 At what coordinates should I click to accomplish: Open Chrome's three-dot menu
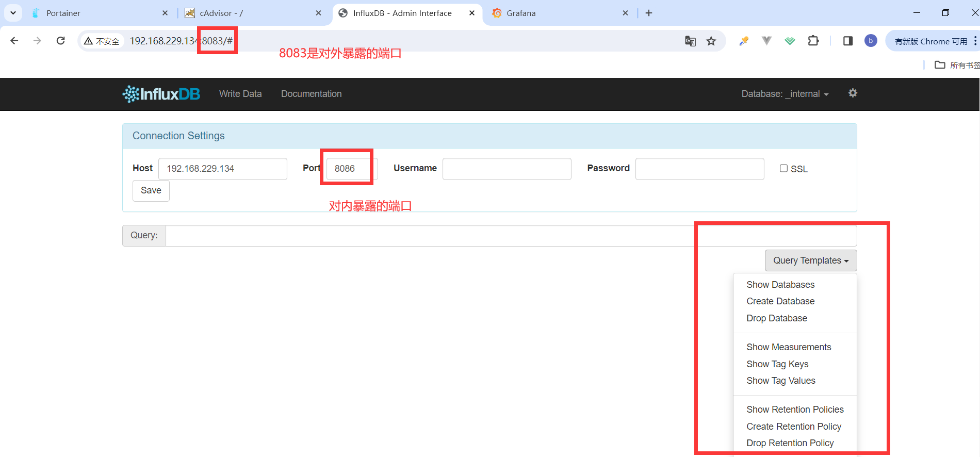click(975, 41)
